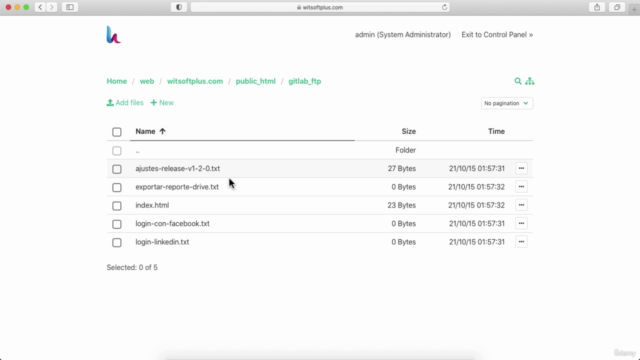Go forward with Safari forward arrow
Image resolution: width=640 pixels, height=360 pixels.
tap(51, 7)
